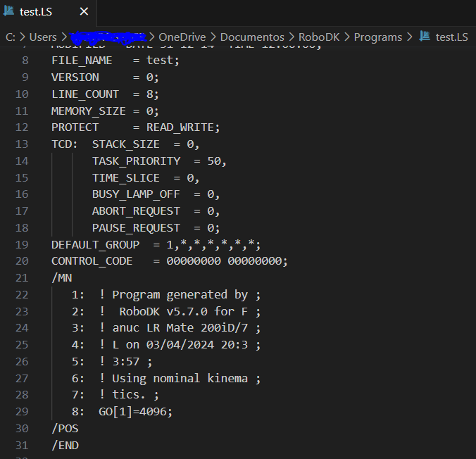Select line number 13 in the gutter
The width and height of the screenshot is (476, 459).
21,144
